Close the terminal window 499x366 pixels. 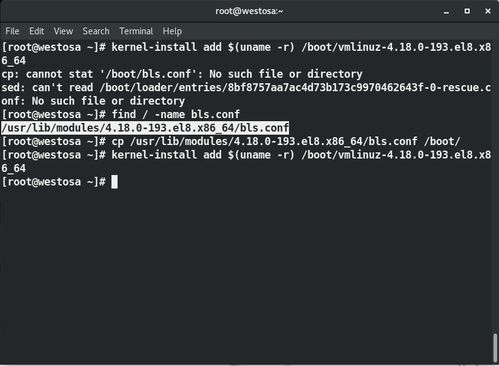click(488, 11)
